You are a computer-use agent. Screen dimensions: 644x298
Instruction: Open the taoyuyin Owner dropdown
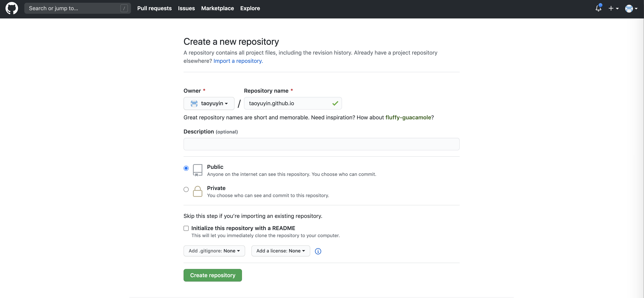pyautogui.click(x=209, y=103)
